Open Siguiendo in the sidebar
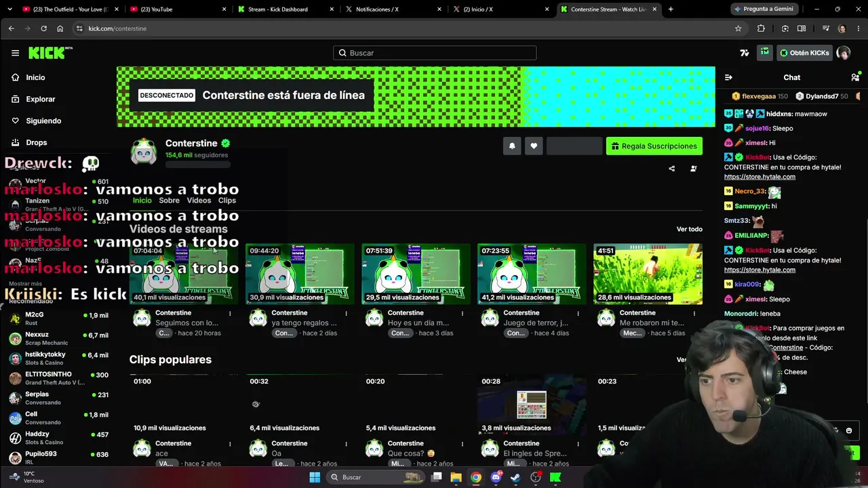 click(43, 121)
